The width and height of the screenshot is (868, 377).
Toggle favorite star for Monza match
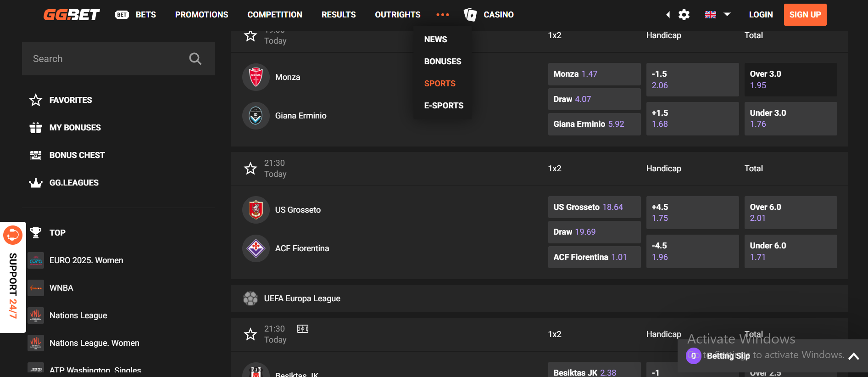click(x=250, y=36)
